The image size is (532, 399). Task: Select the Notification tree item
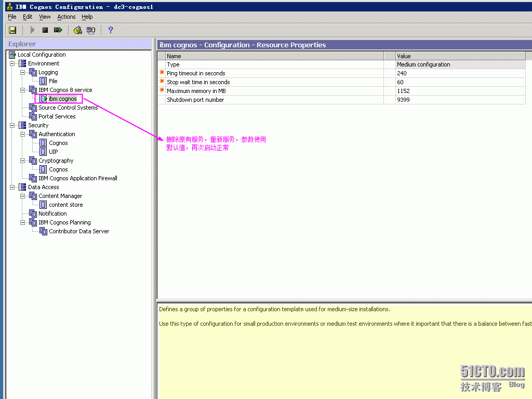coord(52,214)
